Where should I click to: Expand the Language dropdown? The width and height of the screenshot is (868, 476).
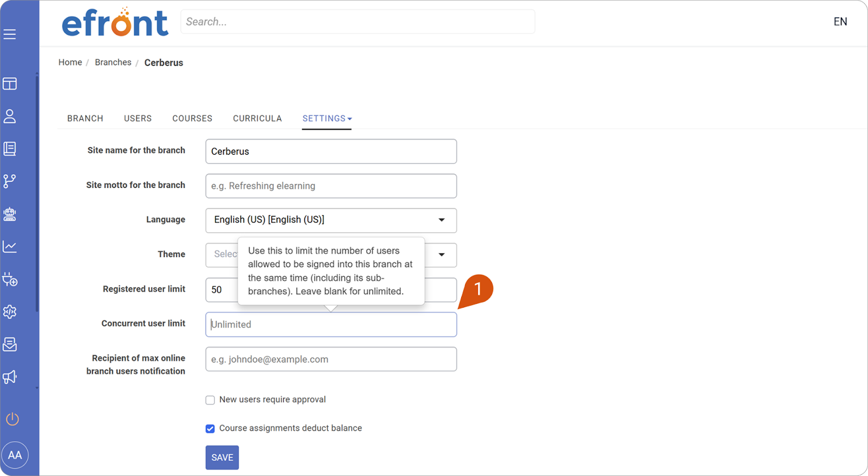pos(331,220)
